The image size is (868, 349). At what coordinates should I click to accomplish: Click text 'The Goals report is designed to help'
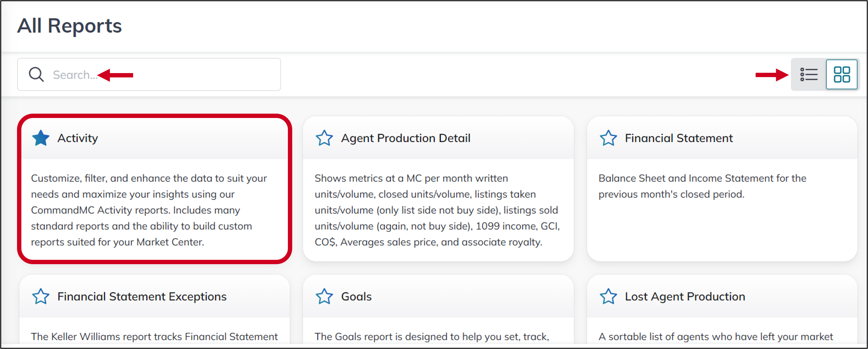pos(432,337)
